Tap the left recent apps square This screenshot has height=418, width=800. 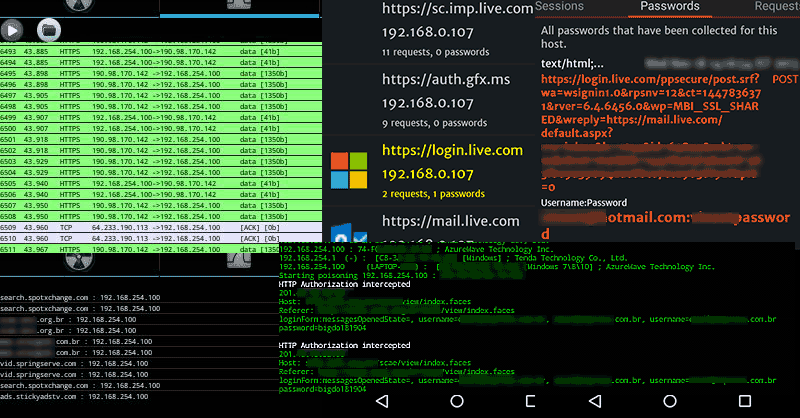click(531, 401)
